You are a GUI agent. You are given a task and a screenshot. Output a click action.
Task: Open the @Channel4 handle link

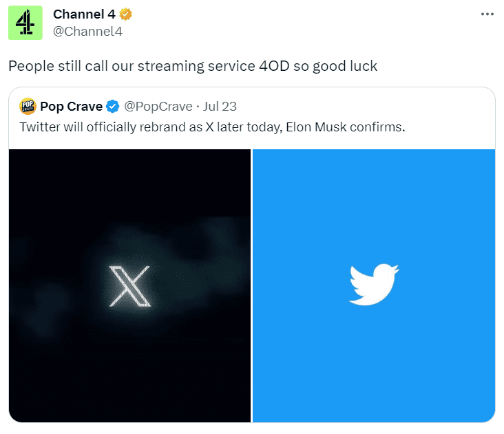pyautogui.click(x=87, y=32)
